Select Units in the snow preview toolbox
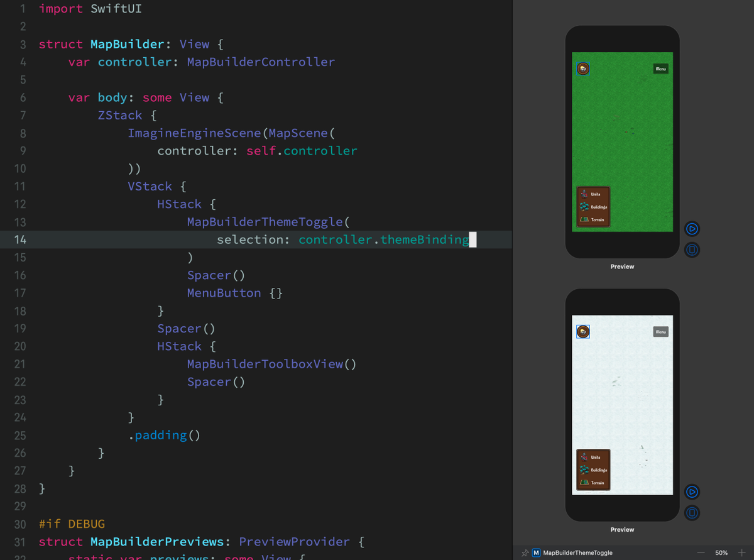The height and width of the screenshot is (560, 754). point(592,457)
